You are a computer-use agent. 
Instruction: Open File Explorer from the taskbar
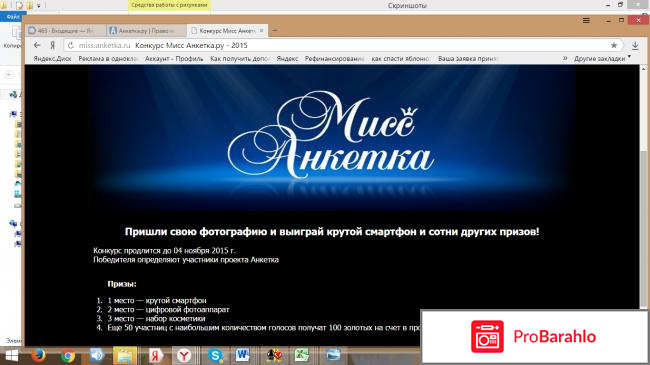125,356
